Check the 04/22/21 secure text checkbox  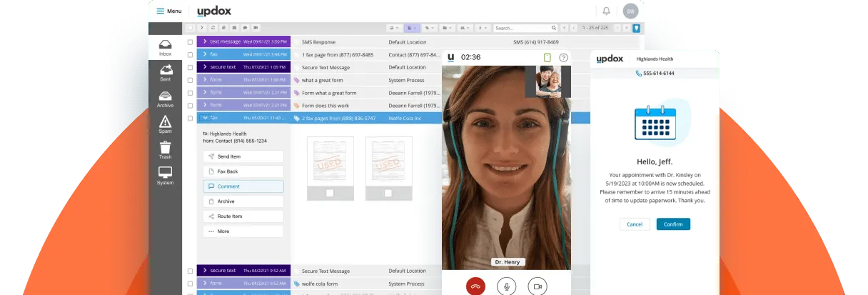point(190,271)
